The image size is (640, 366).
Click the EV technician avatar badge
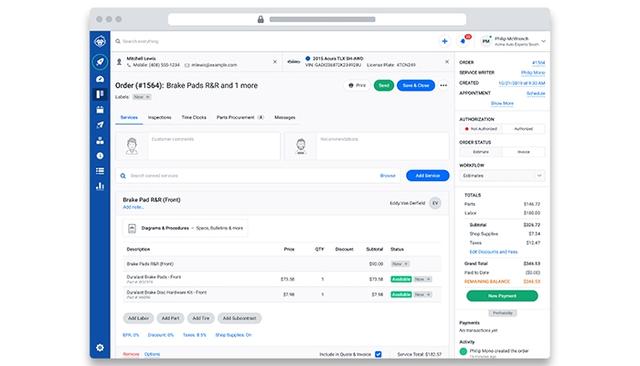tap(435, 203)
